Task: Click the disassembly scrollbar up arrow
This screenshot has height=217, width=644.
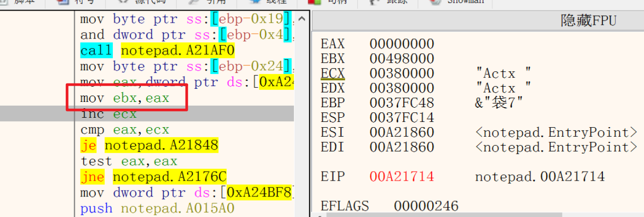Action: tap(301, 20)
